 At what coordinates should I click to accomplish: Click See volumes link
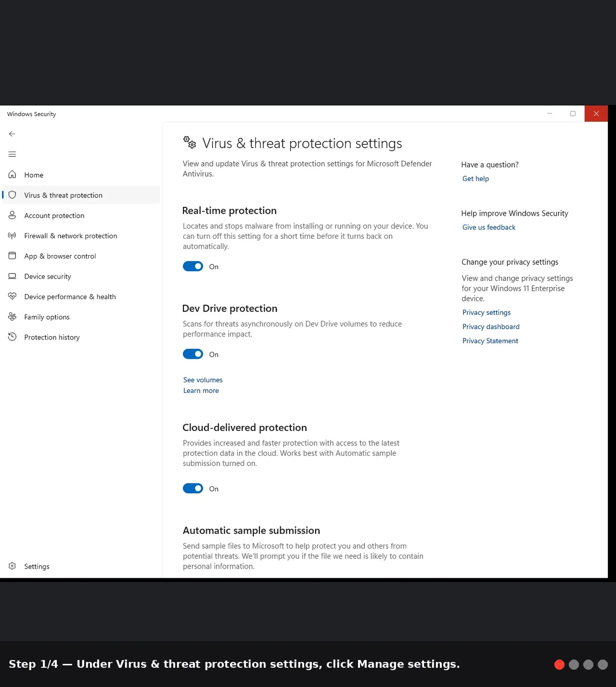click(203, 380)
